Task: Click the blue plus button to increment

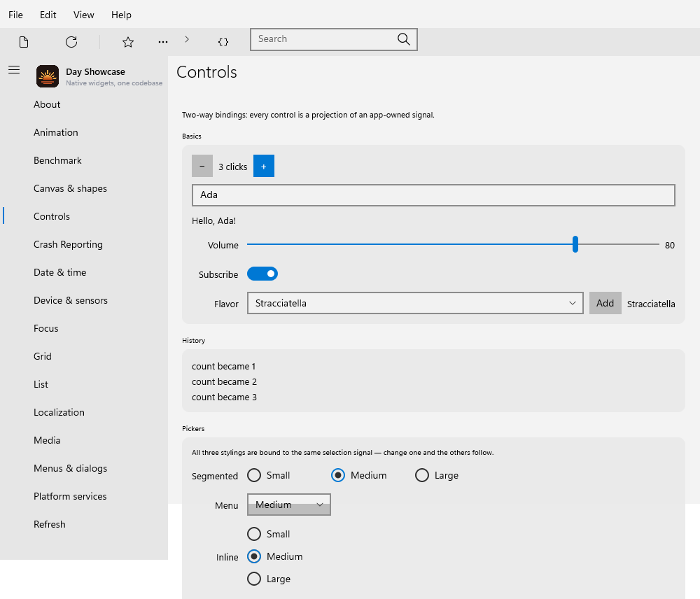Action: click(x=264, y=166)
